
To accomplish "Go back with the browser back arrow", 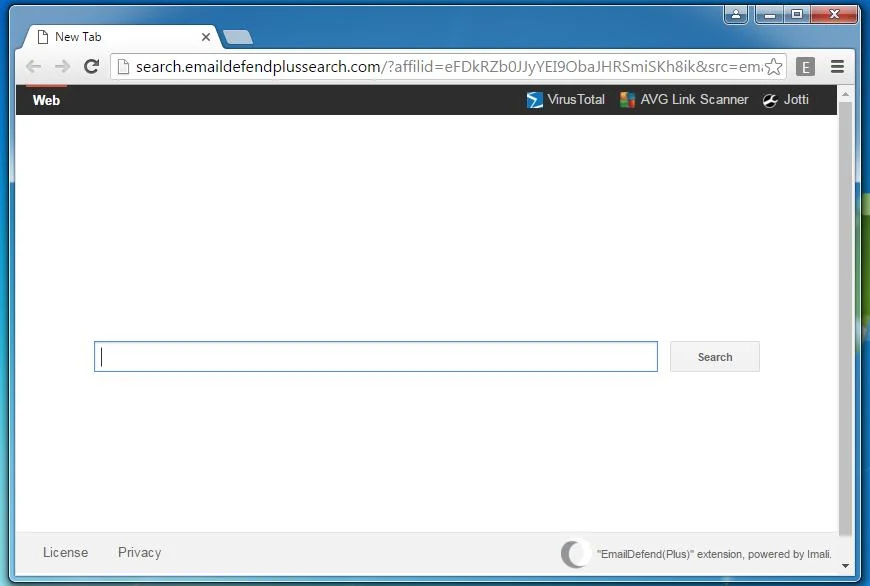I will pos(33,67).
